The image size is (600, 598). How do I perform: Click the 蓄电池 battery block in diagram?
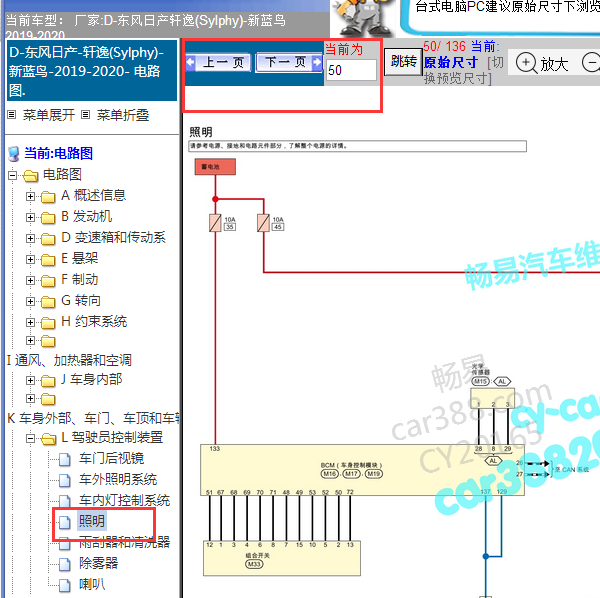pyautogui.click(x=215, y=167)
